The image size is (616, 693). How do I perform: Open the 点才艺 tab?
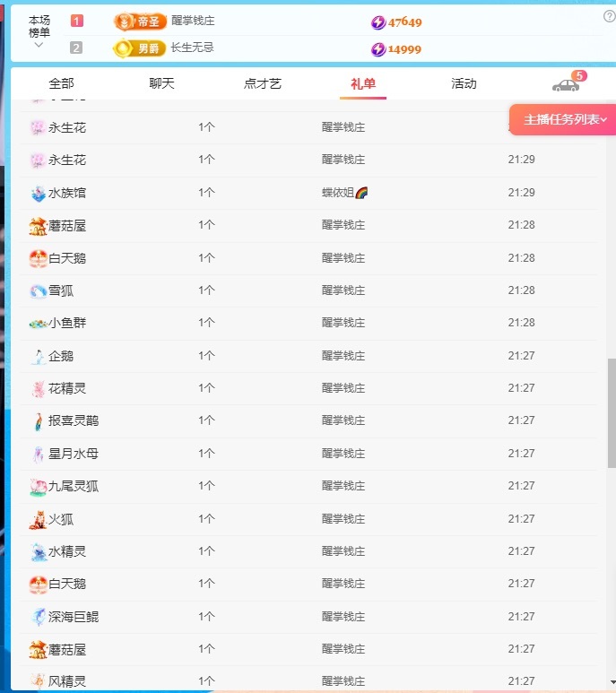click(263, 83)
